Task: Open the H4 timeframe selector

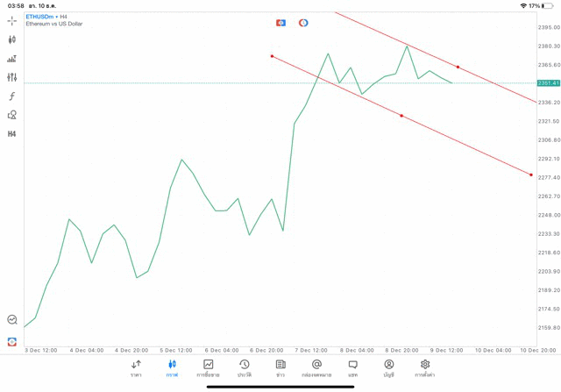Action: [12, 134]
